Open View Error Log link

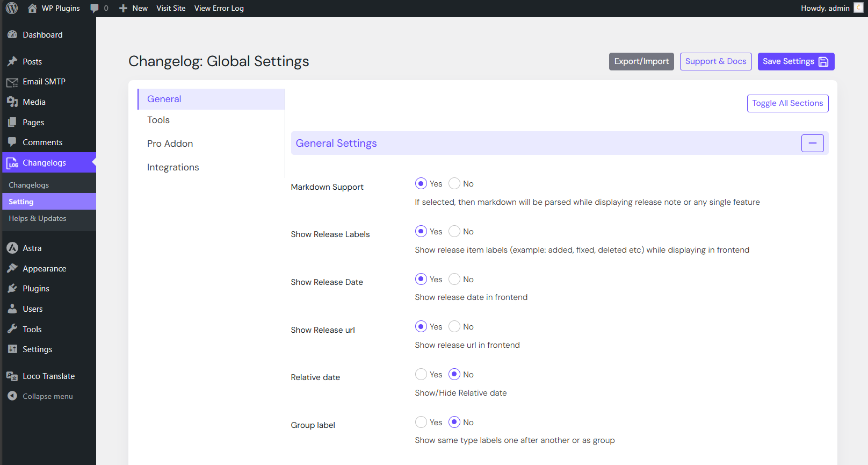point(219,8)
